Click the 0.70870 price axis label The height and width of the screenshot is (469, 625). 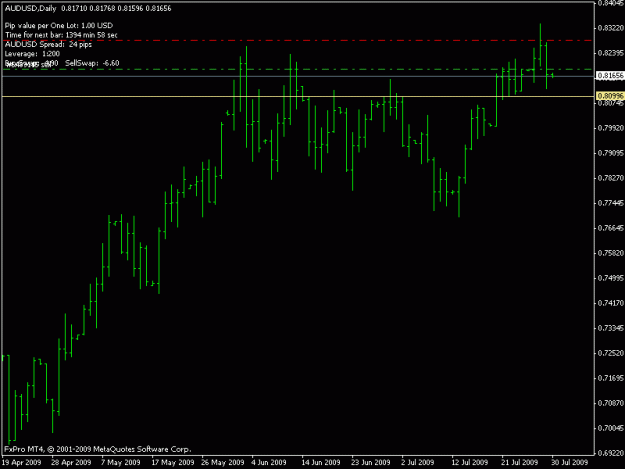[611, 403]
